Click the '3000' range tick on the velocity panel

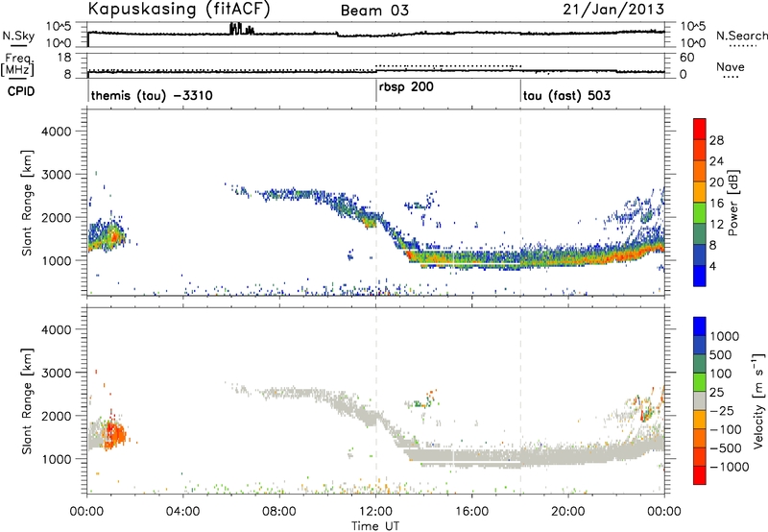click(56, 373)
